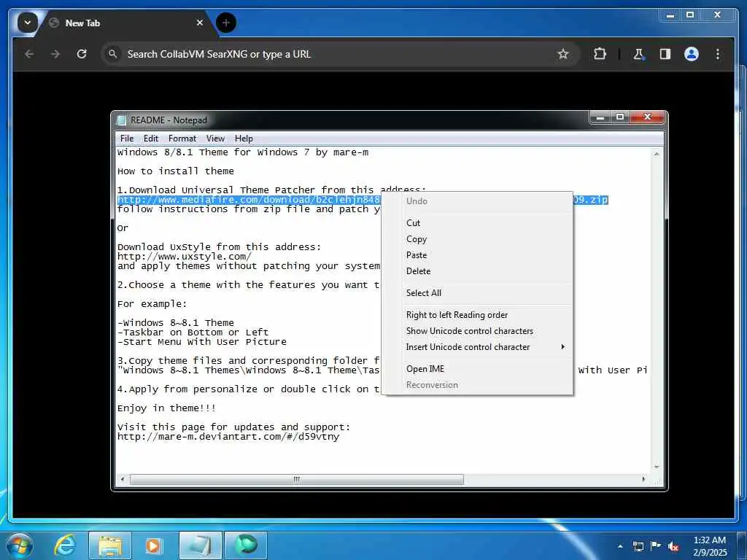
Task: Open a new tab with the plus button
Action: coord(226,23)
